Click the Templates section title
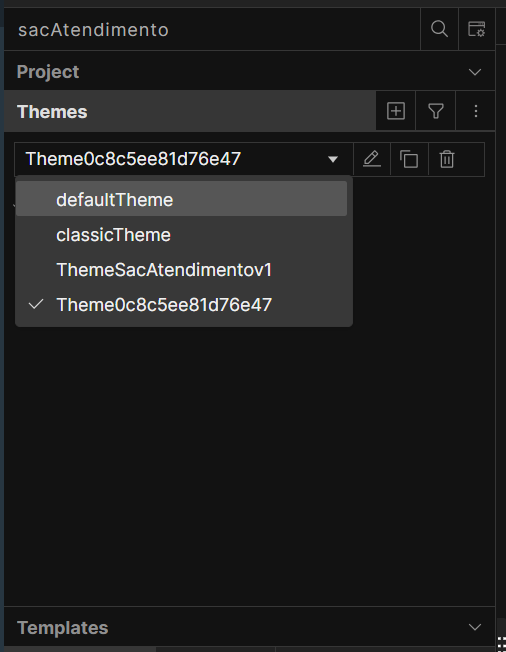Viewport: 506px width, 652px height. (x=62, y=628)
